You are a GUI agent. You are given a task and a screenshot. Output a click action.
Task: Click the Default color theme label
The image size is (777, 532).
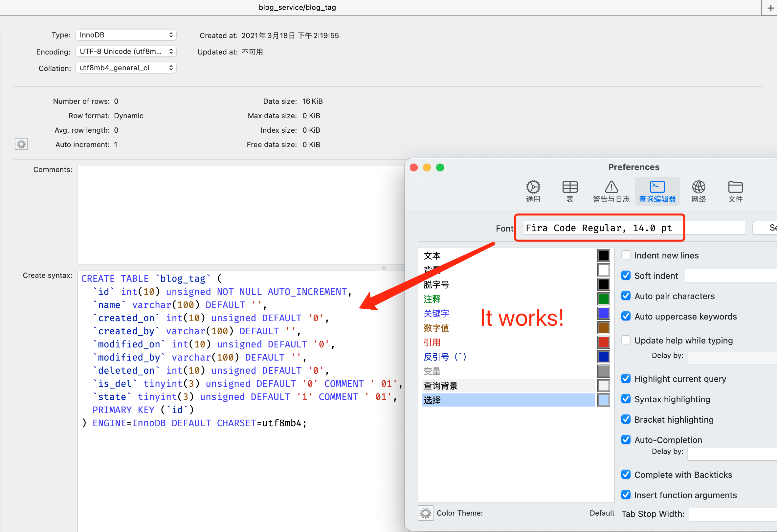602,513
